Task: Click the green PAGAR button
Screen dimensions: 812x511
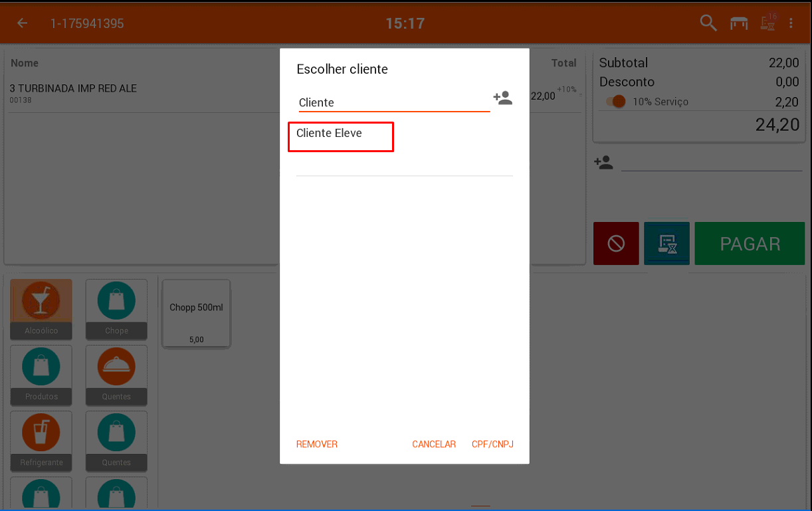Action: (x=750, y=244)
